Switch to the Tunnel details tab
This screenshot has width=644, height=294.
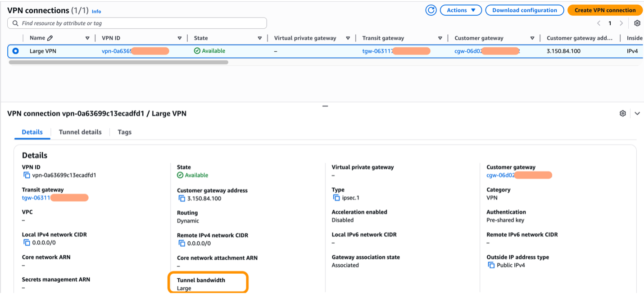pos(80,132)
